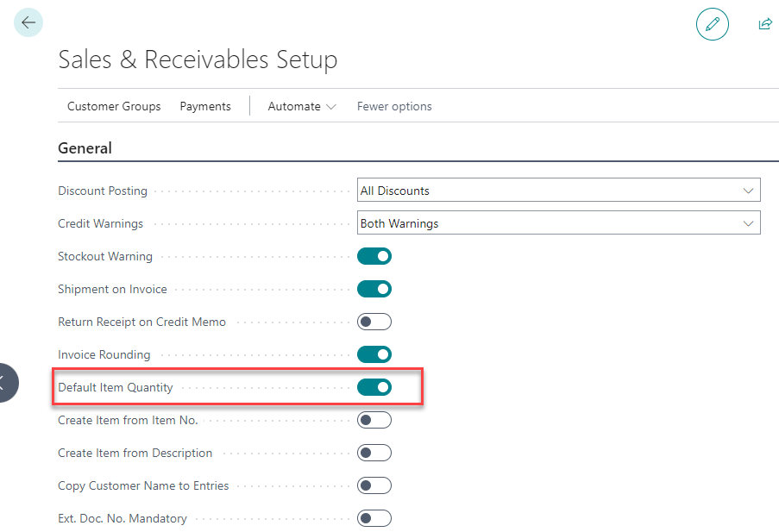Enable Create Item from Description toggle
The image size is (779, 532).
point(374,453)
